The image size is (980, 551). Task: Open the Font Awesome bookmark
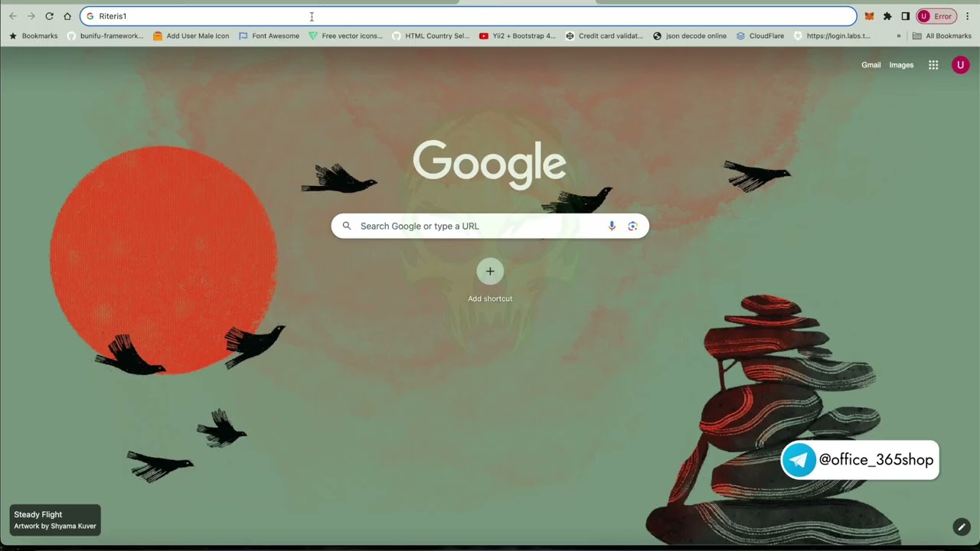tap(269, 36)
